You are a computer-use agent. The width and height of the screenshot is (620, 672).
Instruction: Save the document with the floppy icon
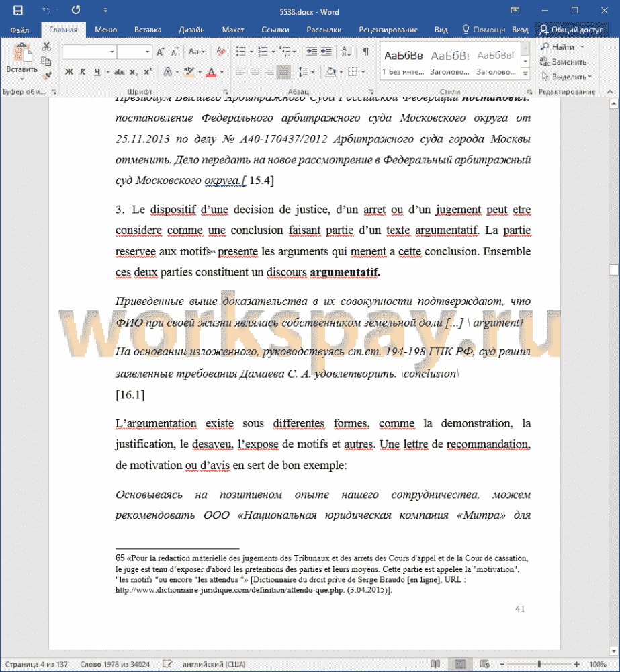17,10
